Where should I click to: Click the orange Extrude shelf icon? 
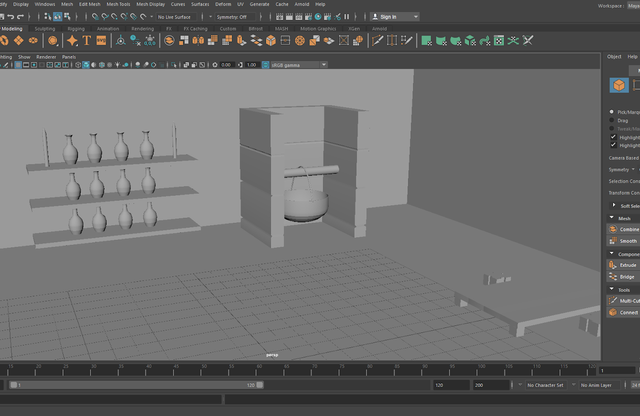[241, 40]
